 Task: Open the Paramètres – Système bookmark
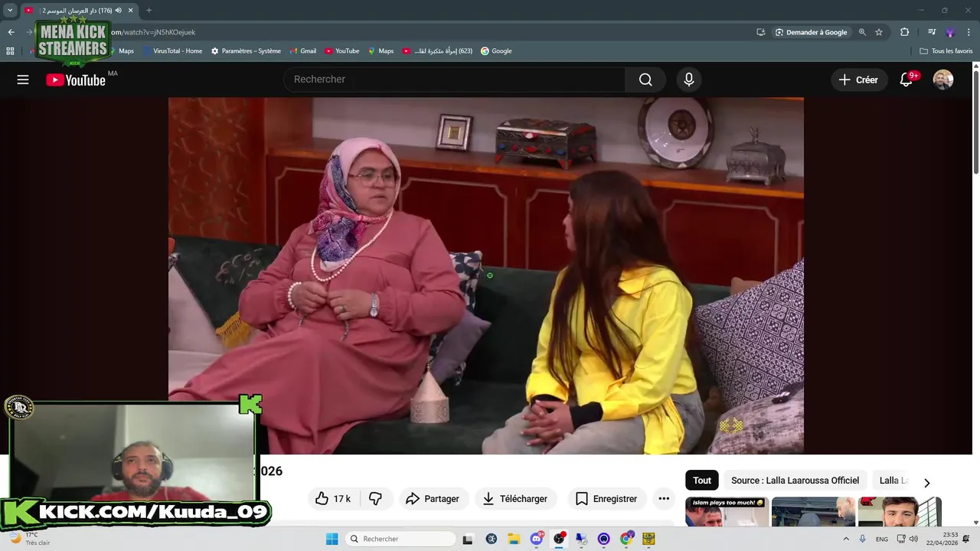coord(246,51)
